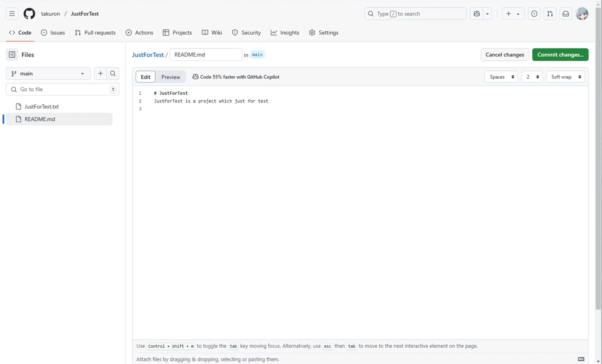
Task: Open the Security tab
Action: point(246,32)
